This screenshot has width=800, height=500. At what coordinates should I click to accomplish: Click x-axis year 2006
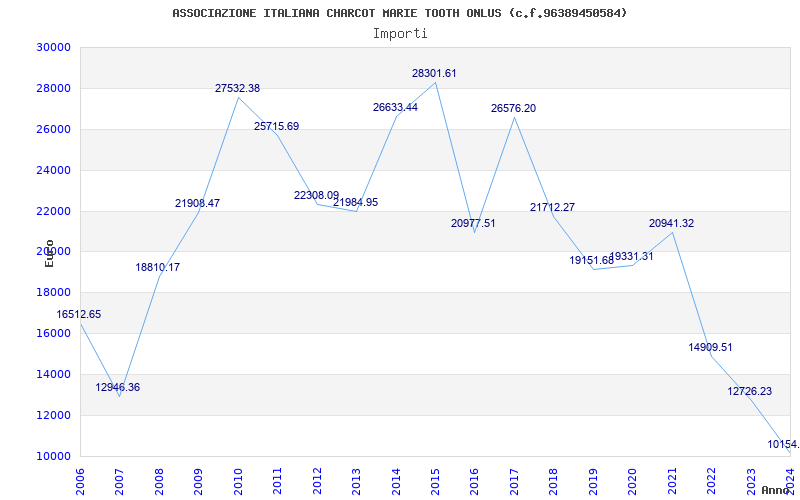tap(80, 482)
